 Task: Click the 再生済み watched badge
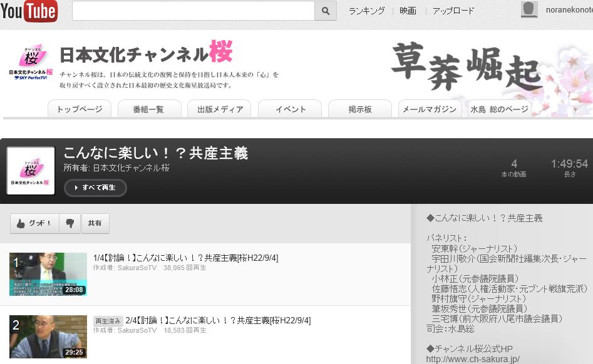pyautogui.click(x=108, y=321)
